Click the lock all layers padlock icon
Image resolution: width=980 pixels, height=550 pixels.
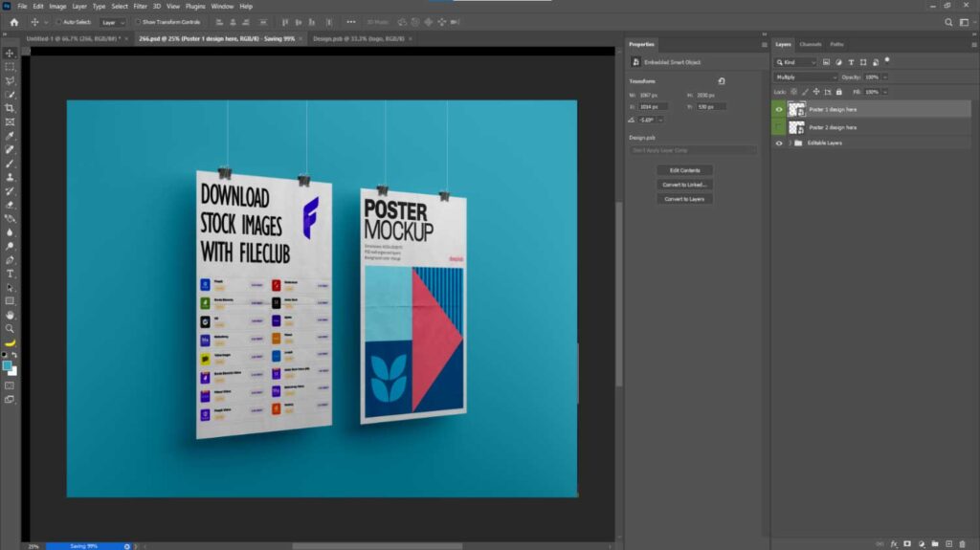coord(839,92)
